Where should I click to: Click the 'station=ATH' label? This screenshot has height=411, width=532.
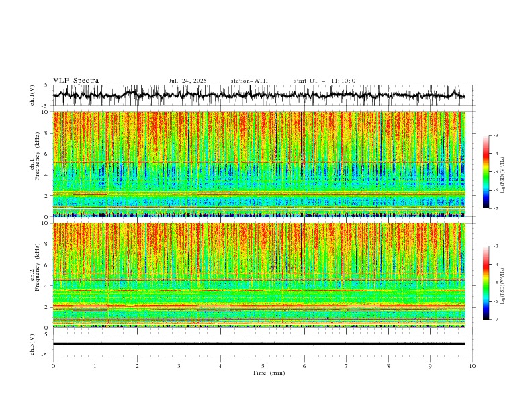point(249,81)
